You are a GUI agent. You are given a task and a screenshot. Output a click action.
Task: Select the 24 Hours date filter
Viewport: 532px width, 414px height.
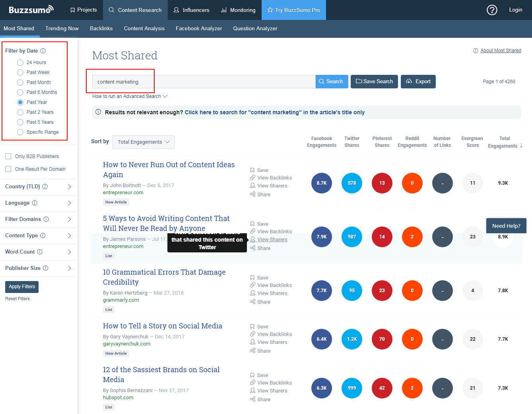20,62
